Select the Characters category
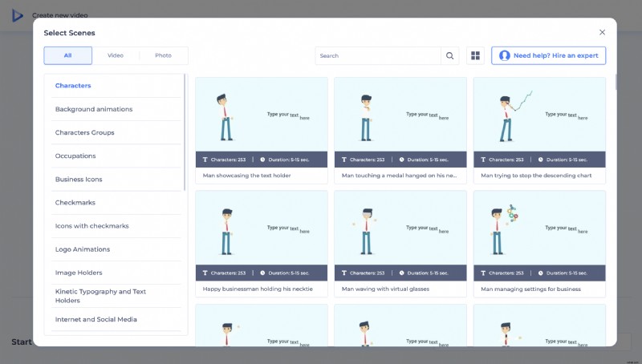Screen dimensions: 642x364 click(x=73, y=86)
